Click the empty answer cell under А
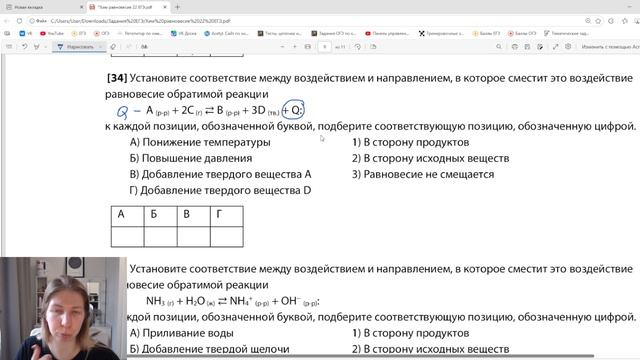 click(127, 237)
